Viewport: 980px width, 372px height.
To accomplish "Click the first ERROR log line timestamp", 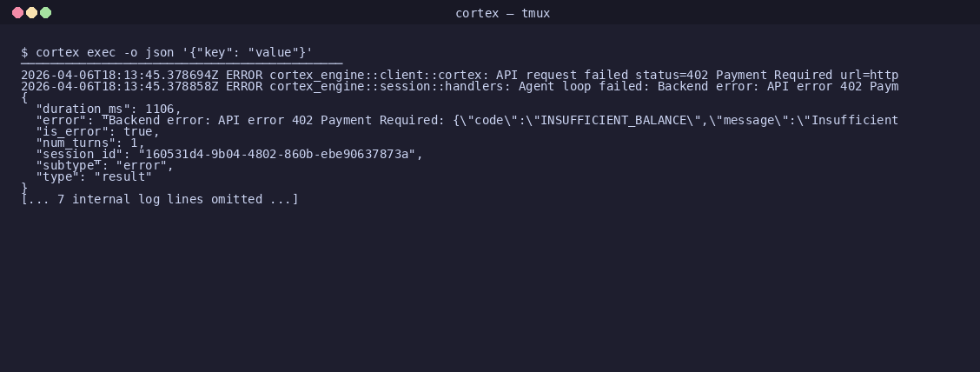I will point(119,75).
